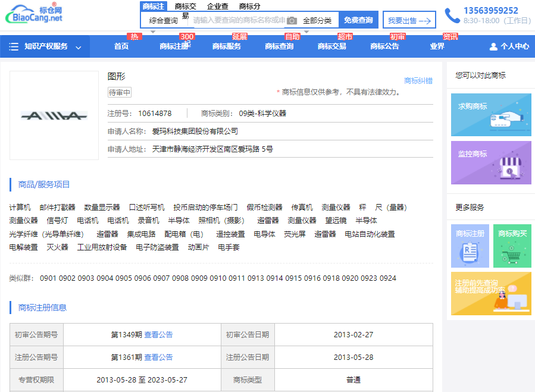Click the 我要出售 button
This screenshot has width=535, height=392.
tap(409, 20)
